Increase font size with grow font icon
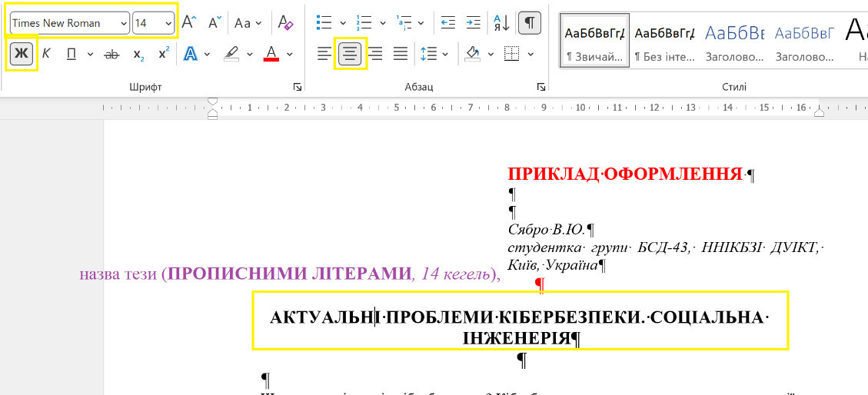This screenshot has height=395, width=868. pos(189,23)
